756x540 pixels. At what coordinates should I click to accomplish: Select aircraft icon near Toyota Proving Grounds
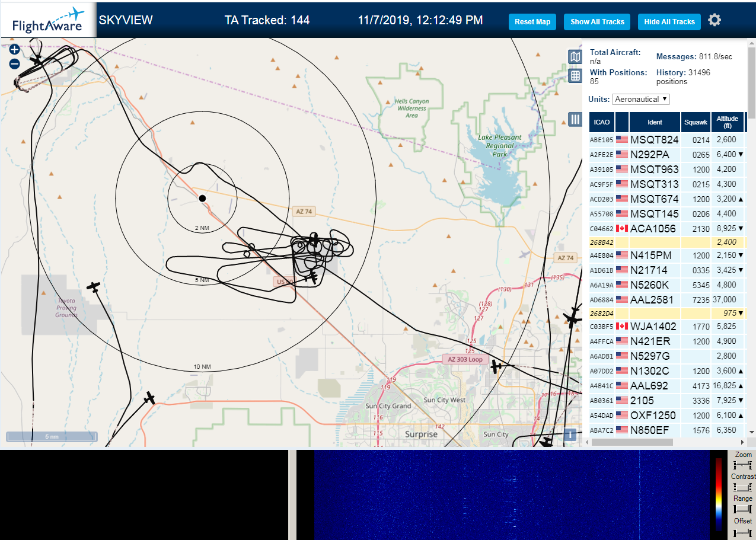click(94, 287)
